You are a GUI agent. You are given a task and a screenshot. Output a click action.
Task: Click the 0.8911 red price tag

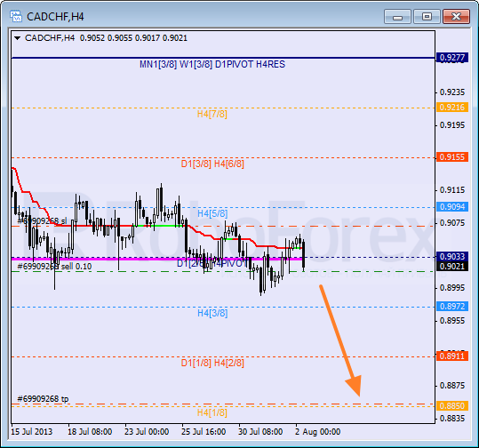coord(452,356)
